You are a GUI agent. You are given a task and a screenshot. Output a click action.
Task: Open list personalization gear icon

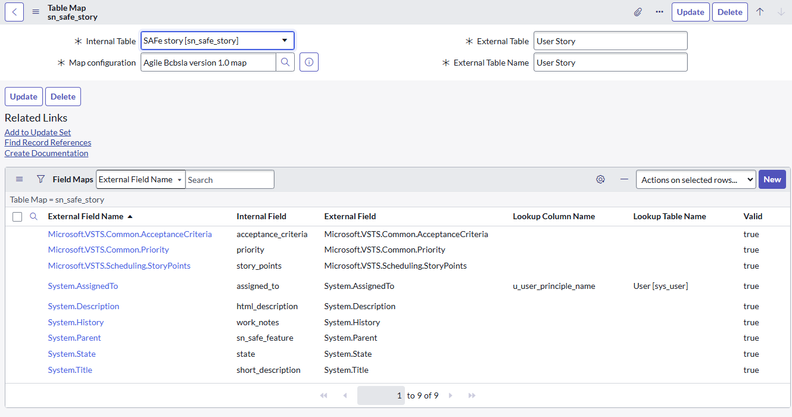(600, 179)
